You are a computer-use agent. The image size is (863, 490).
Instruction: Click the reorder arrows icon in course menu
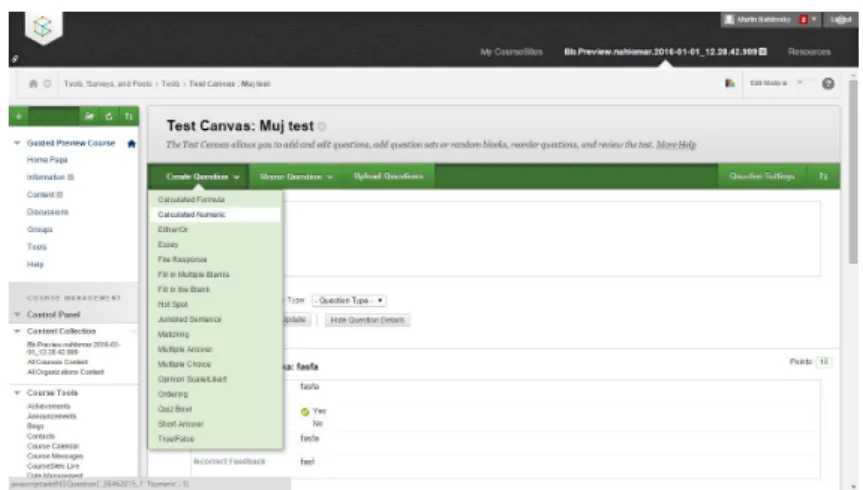pos(128,116)
